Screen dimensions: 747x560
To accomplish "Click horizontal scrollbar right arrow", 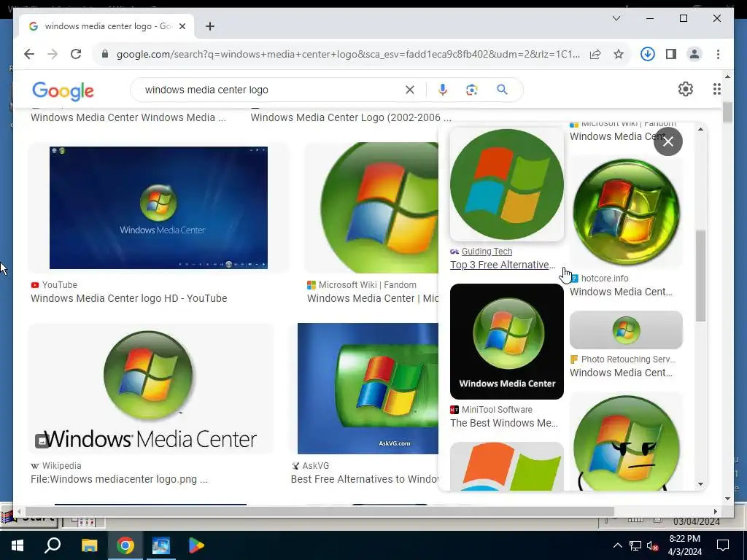I will pos(716,511).
